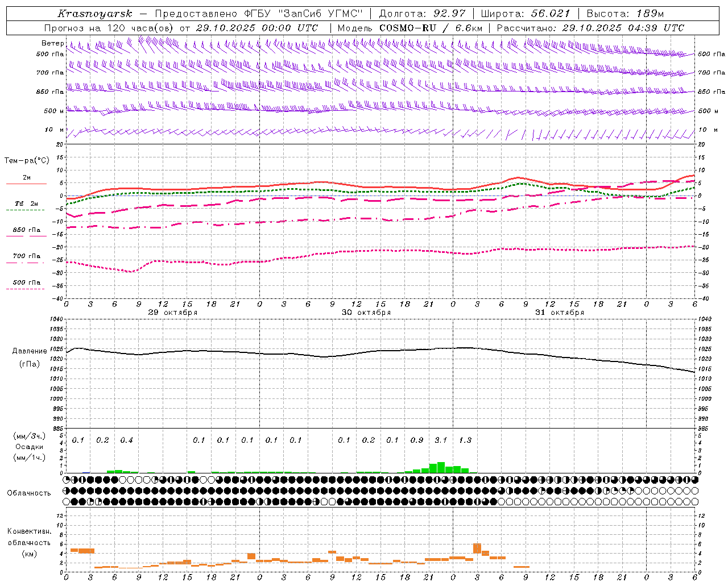Click the '(гПа)' unit under Давление
The width and height of the screenshot is (728, 582).
click(x=30, y=364)
